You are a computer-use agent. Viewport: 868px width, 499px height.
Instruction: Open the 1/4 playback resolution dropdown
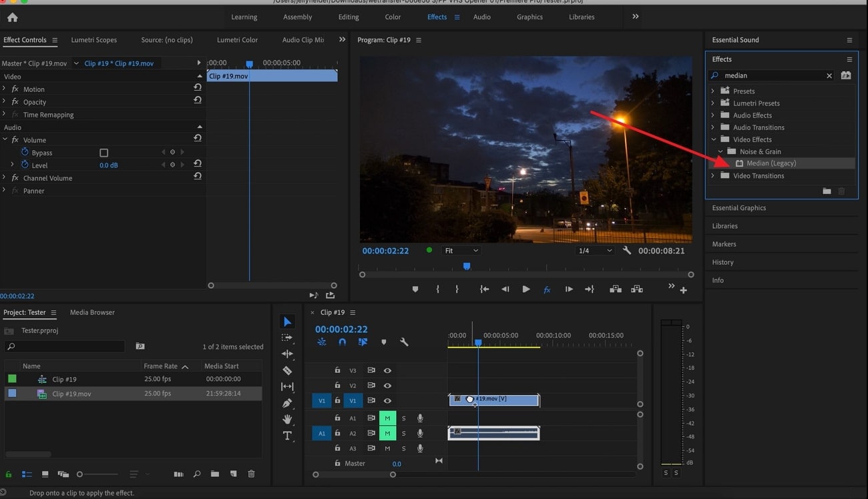(x=595, y=251)
